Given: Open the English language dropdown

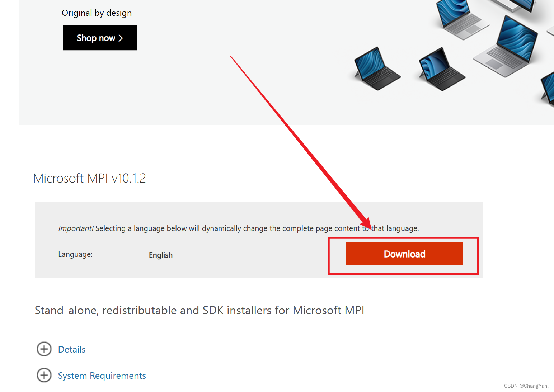Looking at the screenshot, I should 161,255.
